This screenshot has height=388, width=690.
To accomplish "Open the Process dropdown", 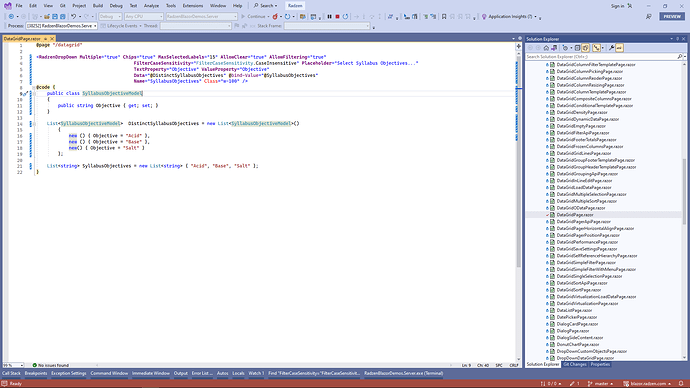I will (x=62, y=26).
